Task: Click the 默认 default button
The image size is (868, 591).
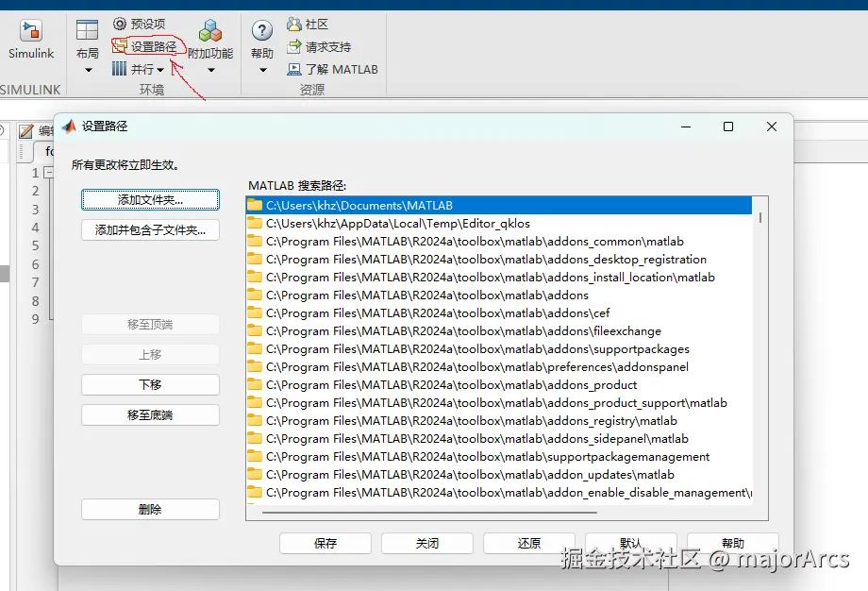Action: 631,544
